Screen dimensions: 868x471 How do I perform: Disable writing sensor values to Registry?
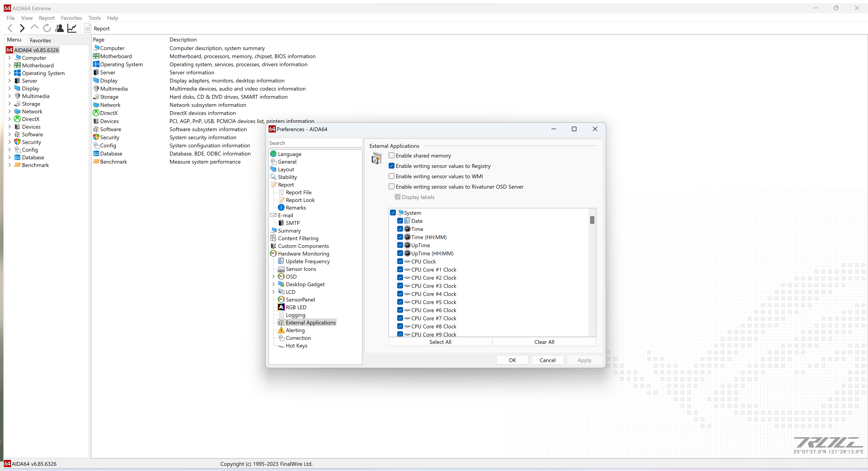point(392,166)
